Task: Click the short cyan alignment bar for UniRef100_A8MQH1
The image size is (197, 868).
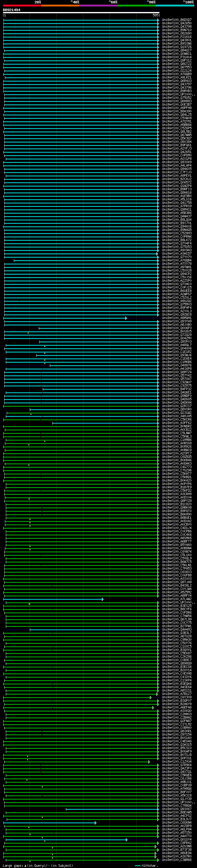Action: point(65,318)
